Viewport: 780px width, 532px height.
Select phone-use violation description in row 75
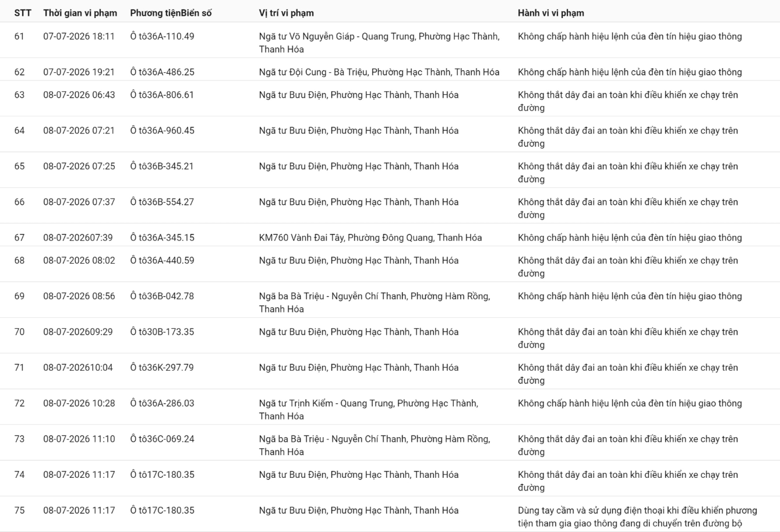coord(638,516)
